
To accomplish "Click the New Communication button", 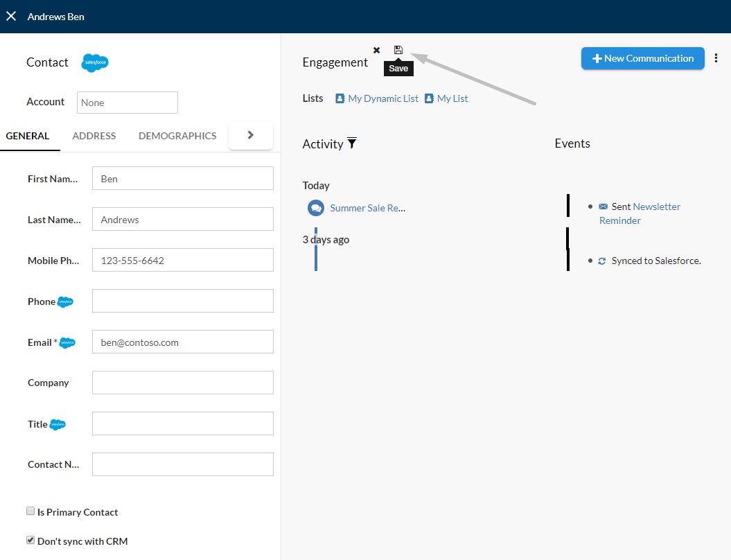I will click(643, 58).
